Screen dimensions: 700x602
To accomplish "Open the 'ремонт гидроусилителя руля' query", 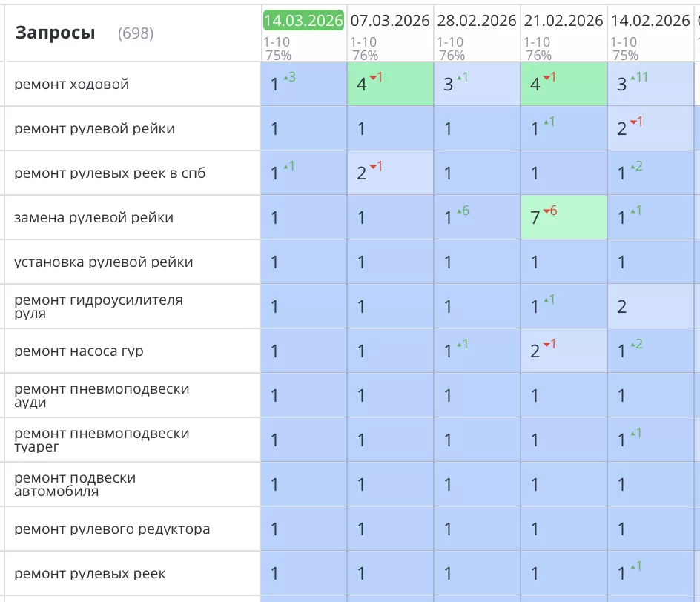I will point(99,307).
